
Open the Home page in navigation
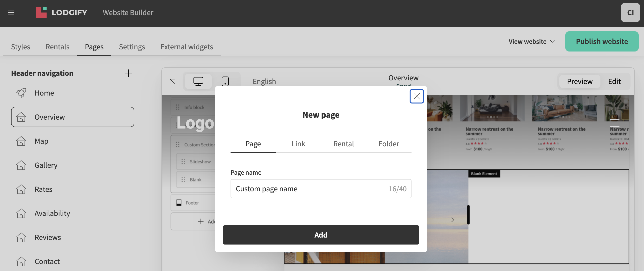coord(72,93)
